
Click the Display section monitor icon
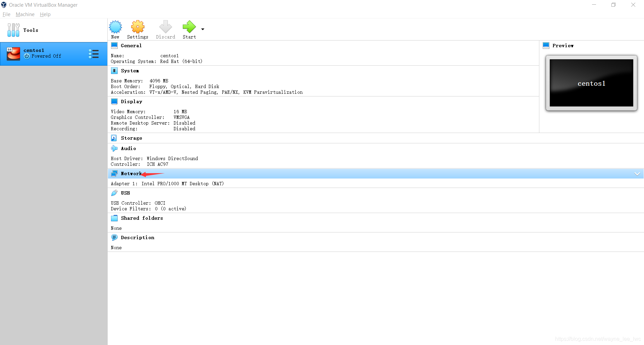tap(114, 101)
